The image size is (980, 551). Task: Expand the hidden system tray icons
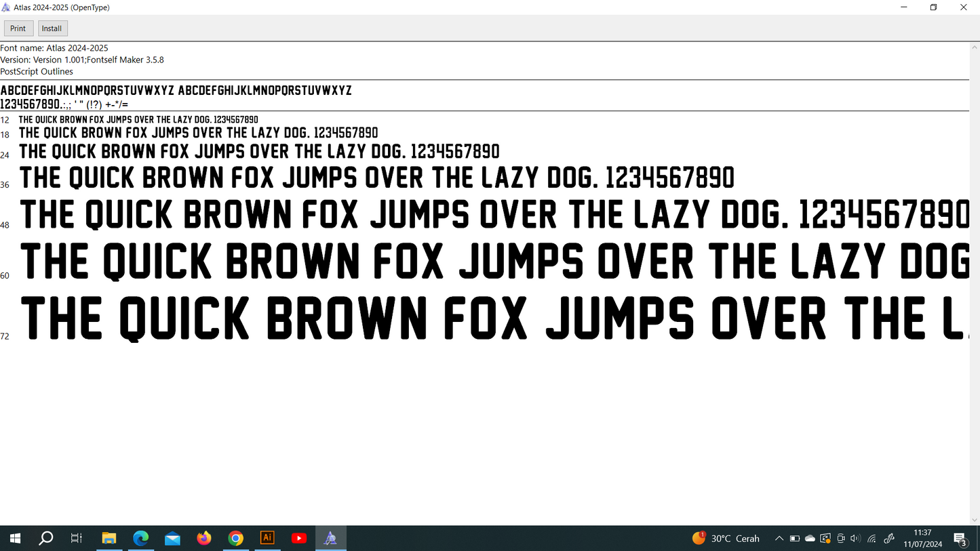coord(779,539)
